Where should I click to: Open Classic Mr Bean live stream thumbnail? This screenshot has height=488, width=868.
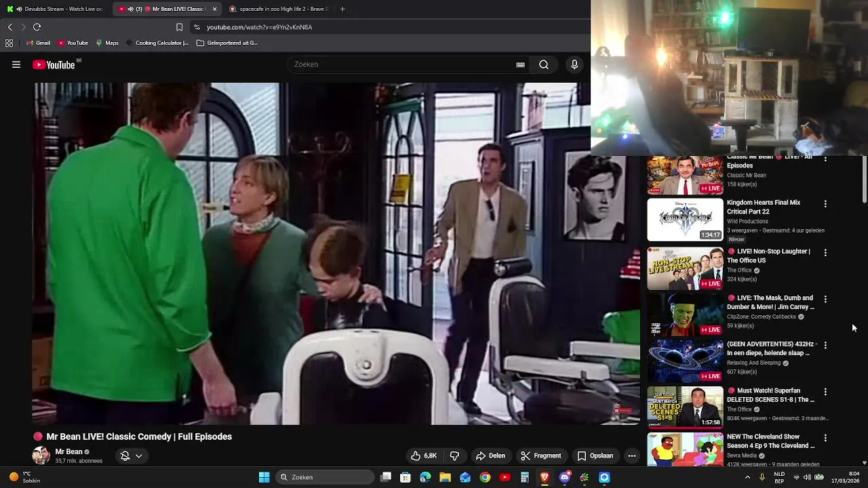[x=685, y=175]
